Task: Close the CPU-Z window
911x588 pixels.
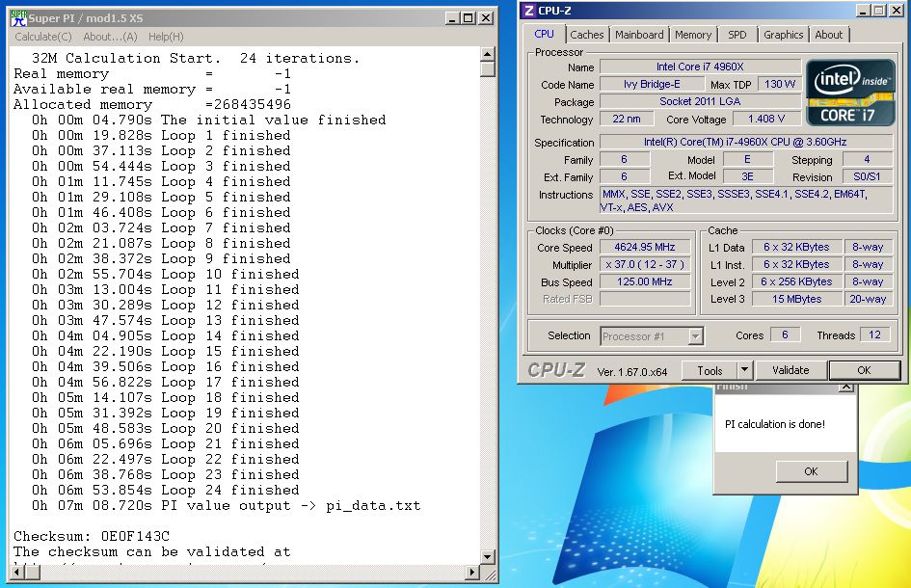Action: click(897, 11)
